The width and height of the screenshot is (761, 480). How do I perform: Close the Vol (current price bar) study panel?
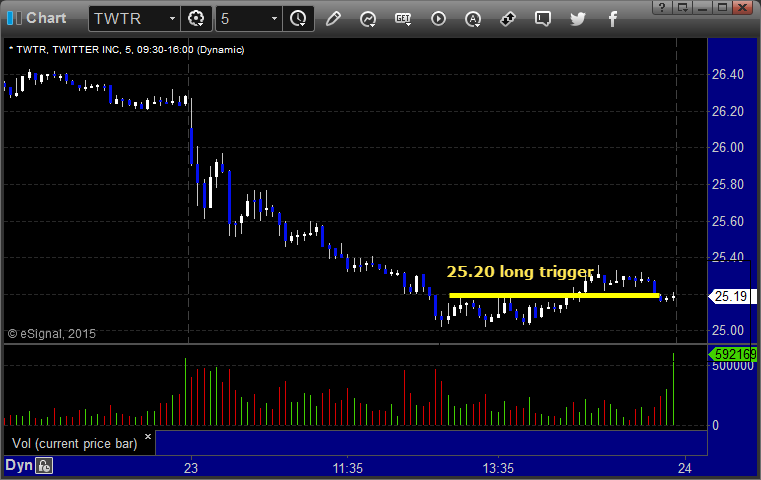point(148,436)
